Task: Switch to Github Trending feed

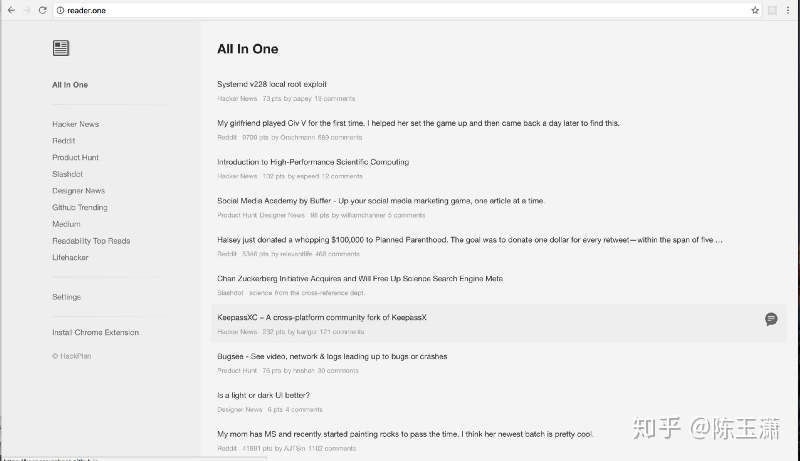Action: [80, 207]
